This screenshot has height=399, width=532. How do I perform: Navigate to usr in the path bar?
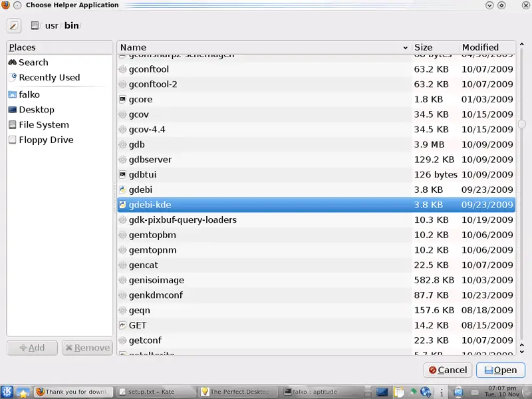(x=51, y=26)
